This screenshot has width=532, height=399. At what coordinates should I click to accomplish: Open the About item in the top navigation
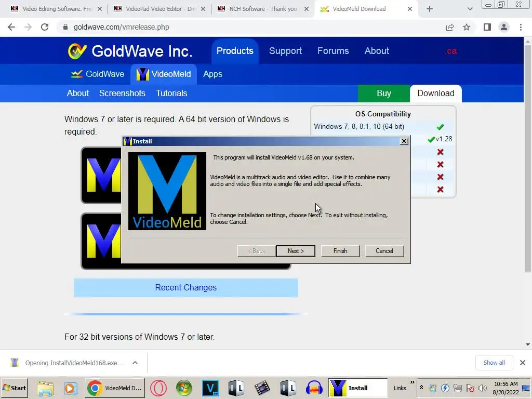coord(377,51)
